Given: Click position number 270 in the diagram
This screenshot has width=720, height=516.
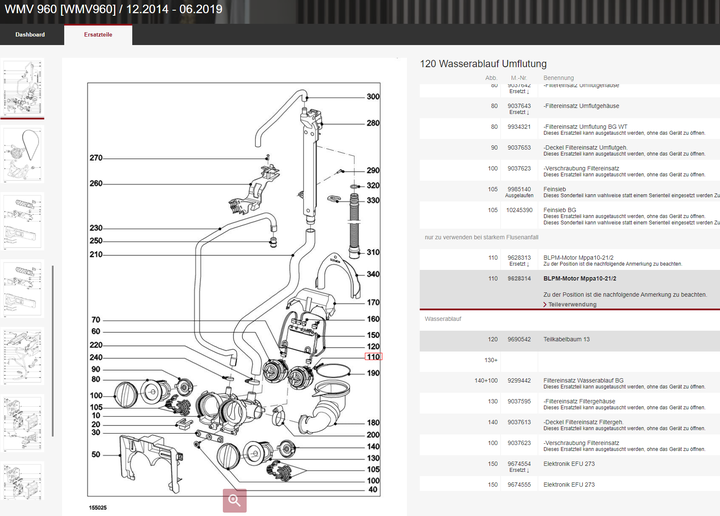Looking at the screenshot, I should pyautogui.click(x=96, y=158).
